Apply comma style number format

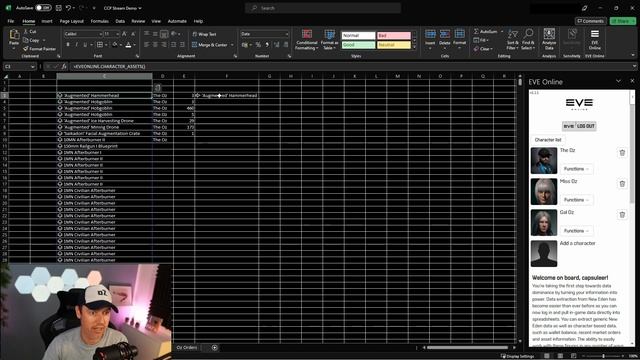click(x=267, y=44)
